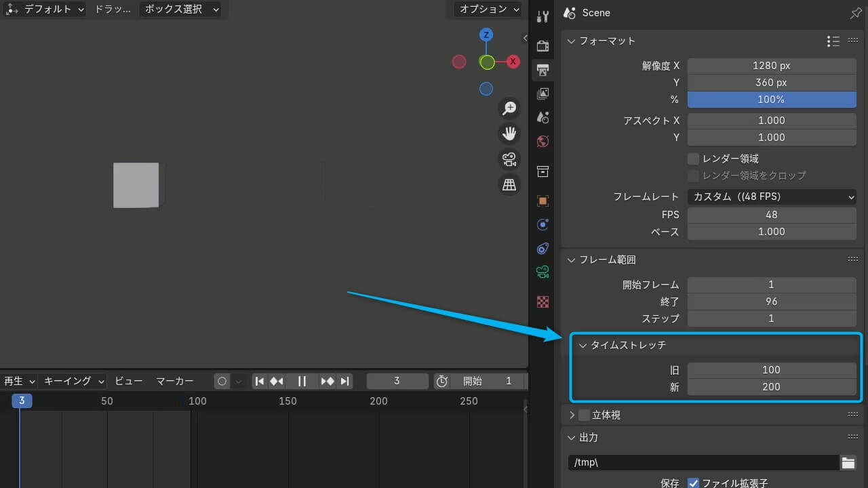The width and height of the screenshot is (868, 488).
Task: Jump to the first frame with jump-to-start button
Action: pyautogui.click(x=260, y=381)
